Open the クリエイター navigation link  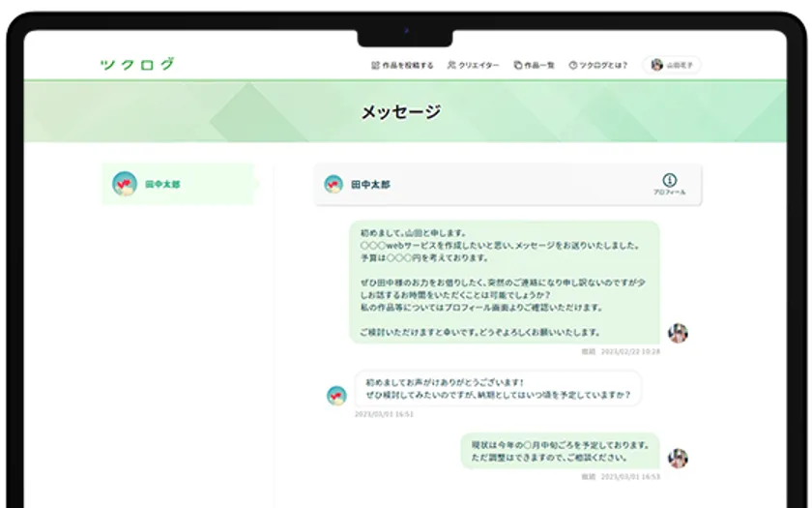point(478,65)
